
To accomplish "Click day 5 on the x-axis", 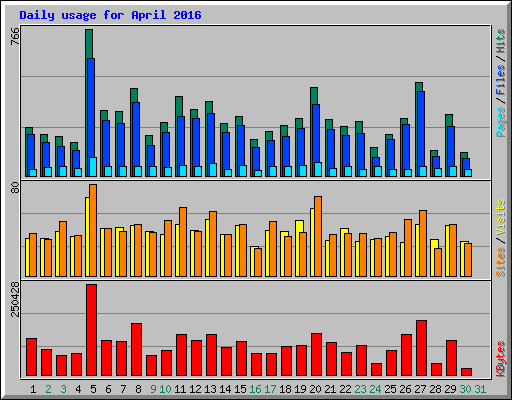I will (x=93, y=389).
